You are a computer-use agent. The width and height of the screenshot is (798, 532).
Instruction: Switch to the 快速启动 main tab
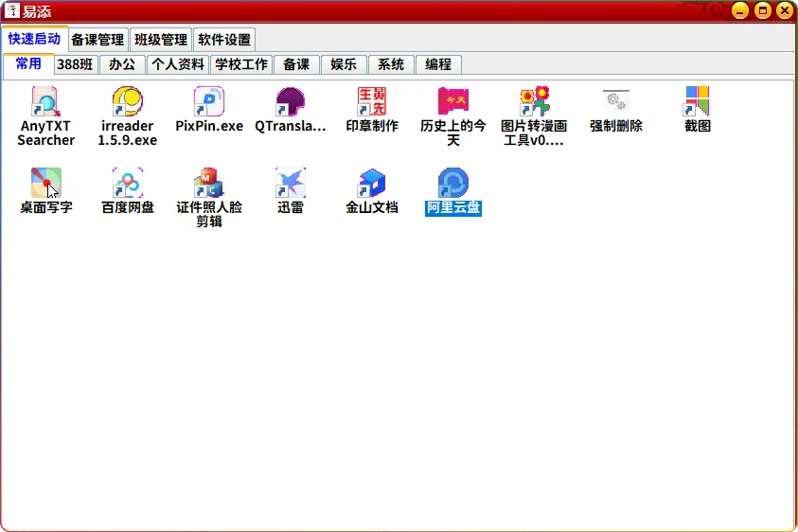[35, 39]
